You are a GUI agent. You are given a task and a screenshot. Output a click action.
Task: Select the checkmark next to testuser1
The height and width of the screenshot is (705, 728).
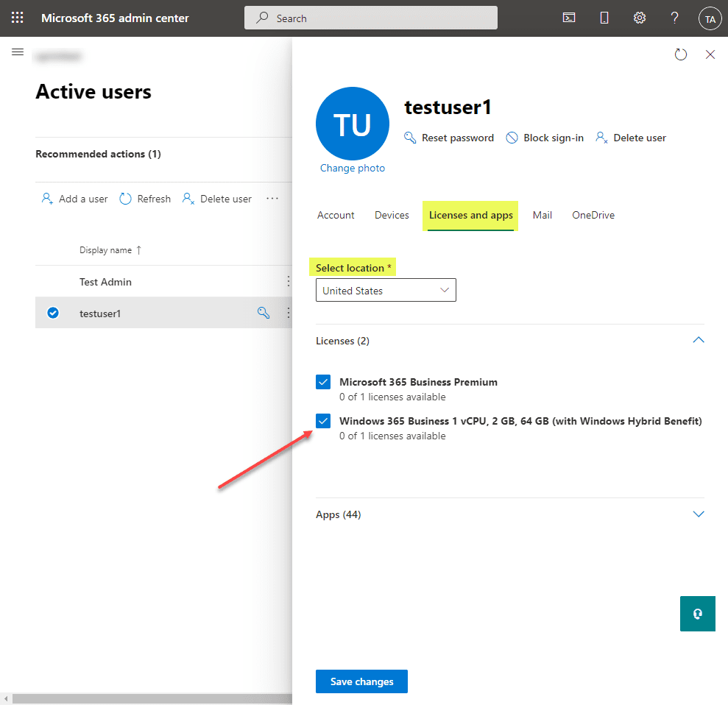point(52,312)
